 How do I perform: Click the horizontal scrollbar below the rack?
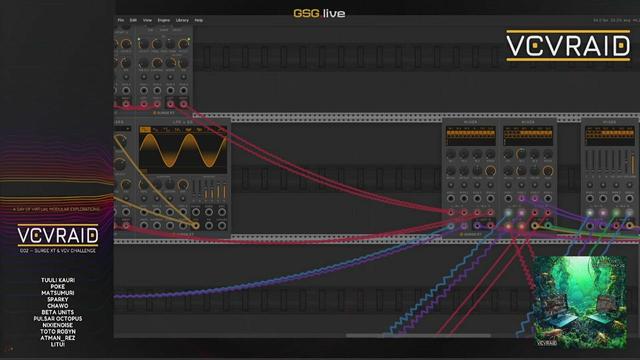[418, 336]
